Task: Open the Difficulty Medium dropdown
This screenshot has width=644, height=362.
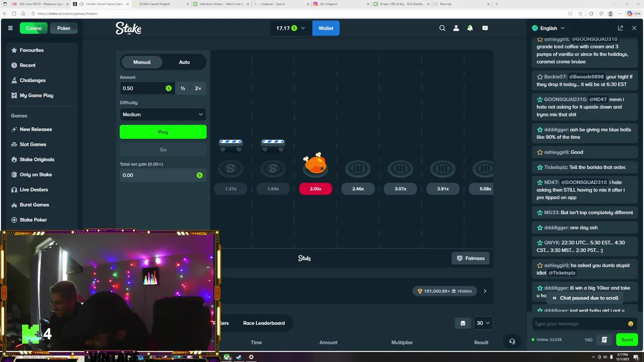Action: click(163, 115)
